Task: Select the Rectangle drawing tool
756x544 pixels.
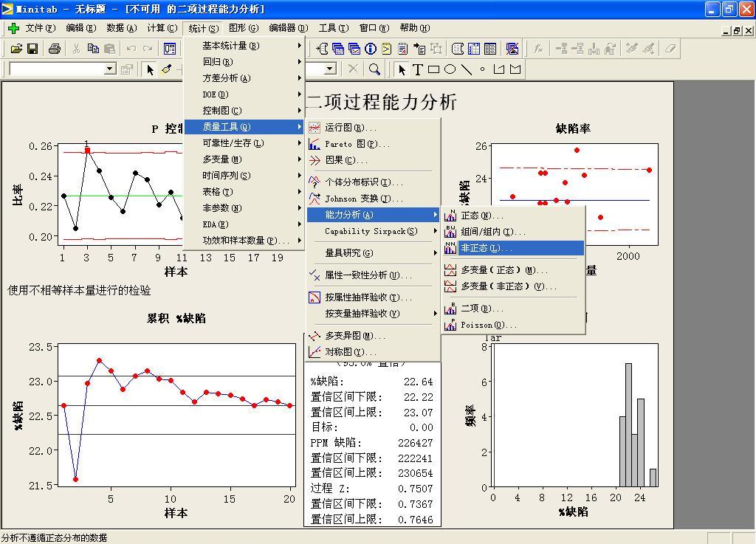Action: [432, 69]
